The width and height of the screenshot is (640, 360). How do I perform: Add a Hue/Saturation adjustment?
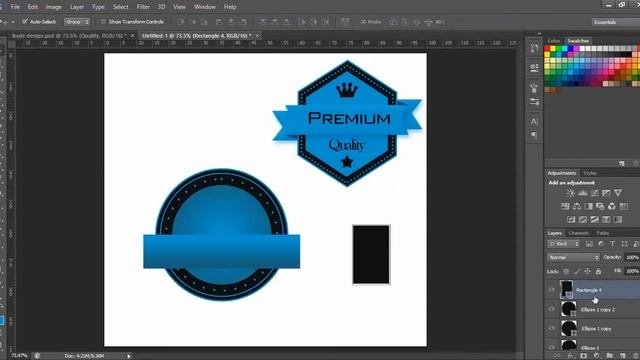coord(565,206)
